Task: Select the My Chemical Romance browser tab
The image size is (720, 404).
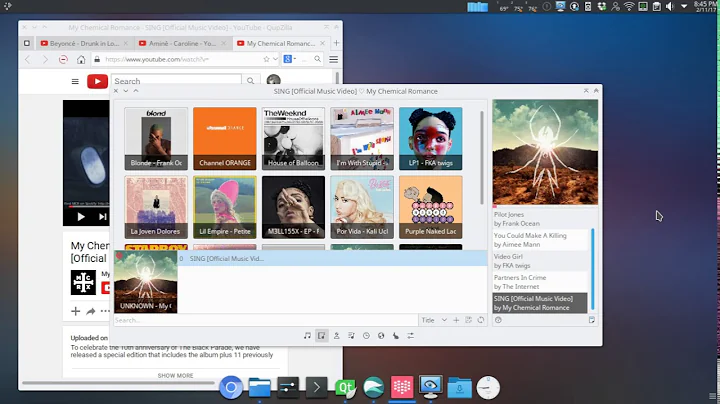Action: tap(281, 43)
